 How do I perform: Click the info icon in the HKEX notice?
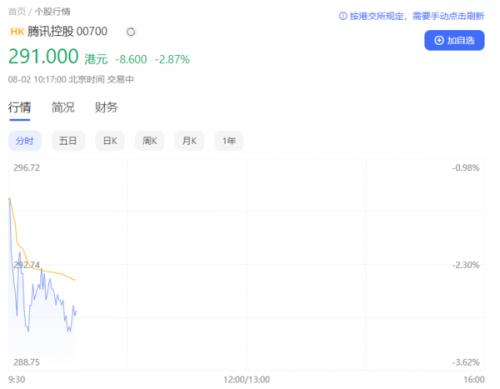click(343, 16)
